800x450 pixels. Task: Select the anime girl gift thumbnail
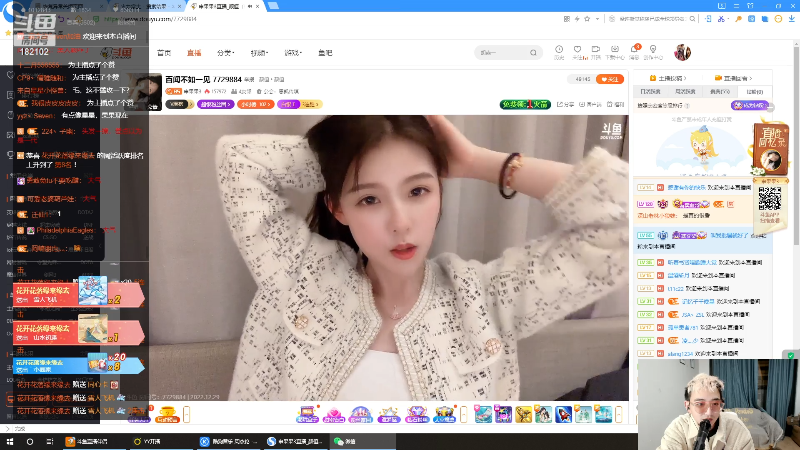coord(543,414)
